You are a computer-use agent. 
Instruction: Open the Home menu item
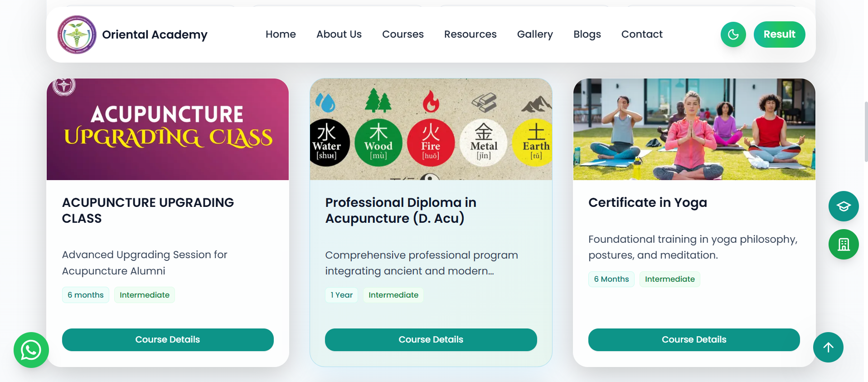coord(281,34)
